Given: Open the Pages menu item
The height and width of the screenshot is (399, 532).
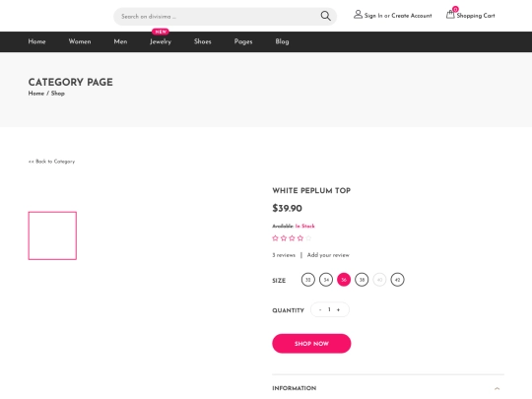Looking at the screenshot, I should point(243,41).
